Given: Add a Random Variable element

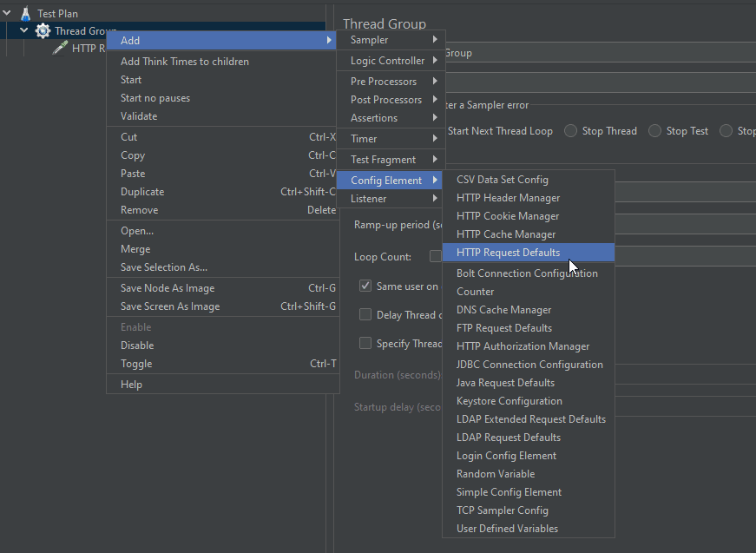Looking at the screenshot, I should pos(529,474).
